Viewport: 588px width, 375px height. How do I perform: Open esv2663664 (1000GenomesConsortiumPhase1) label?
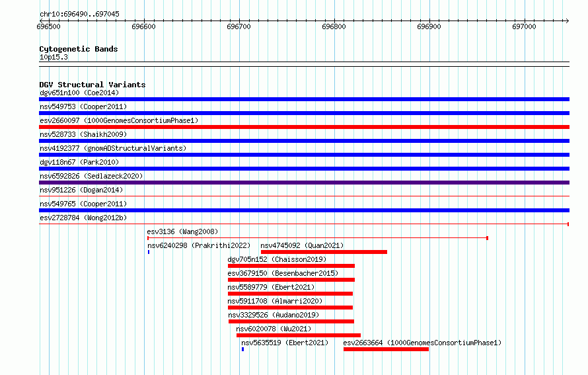pyautogui.click(x=422, y=343)
